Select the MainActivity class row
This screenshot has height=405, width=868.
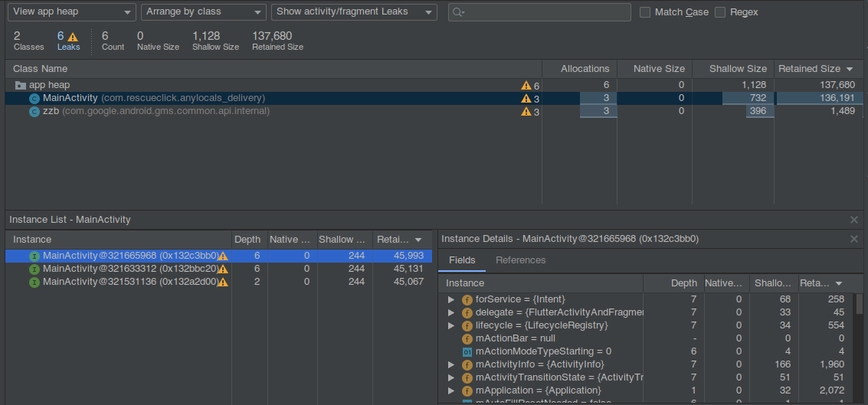434,98
